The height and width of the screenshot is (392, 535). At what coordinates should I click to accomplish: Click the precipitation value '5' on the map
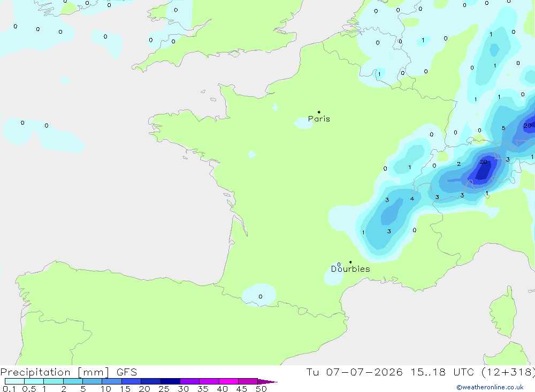(x=503, y=128)
